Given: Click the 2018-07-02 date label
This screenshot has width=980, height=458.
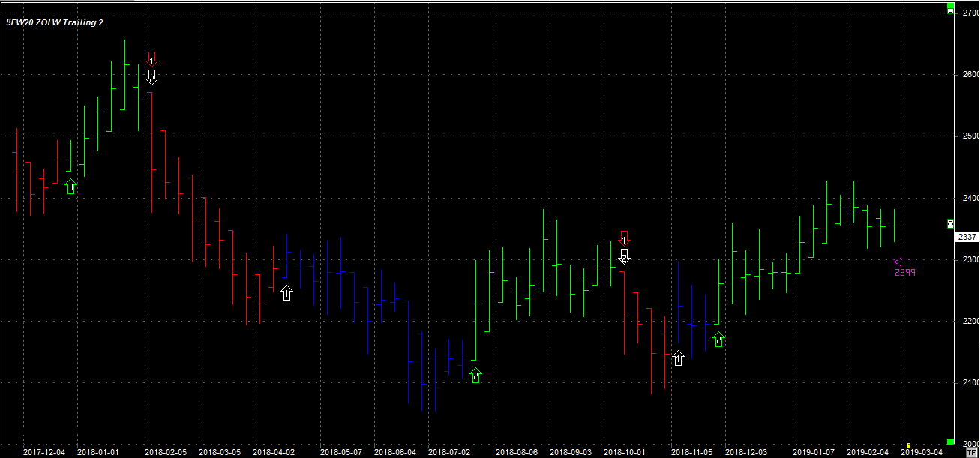Looking at the screenshot, I should [449, 452].
